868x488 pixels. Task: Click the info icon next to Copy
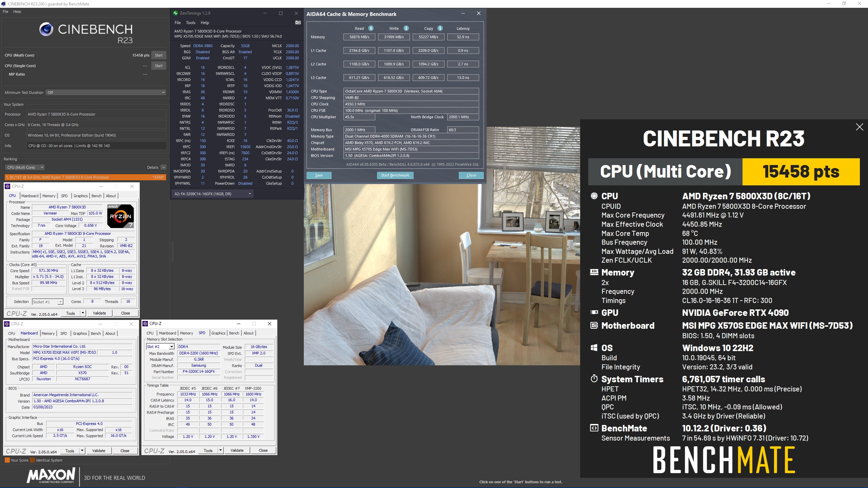click(440, 28)
